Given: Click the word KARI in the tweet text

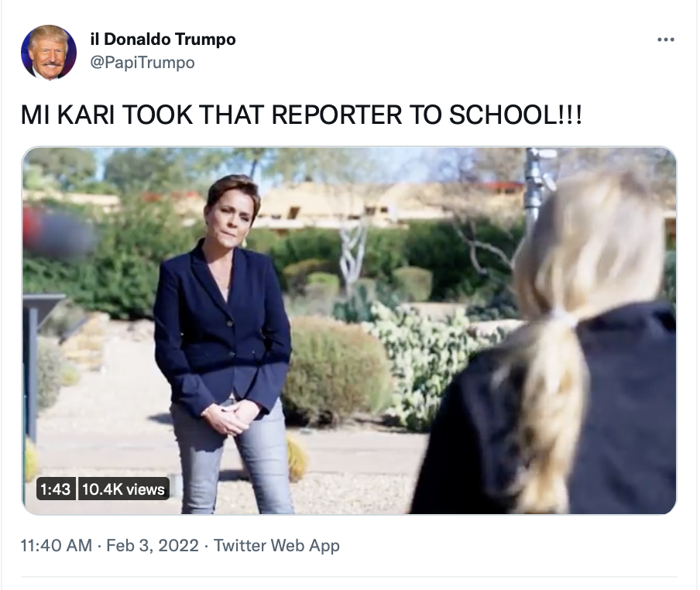Looking at the screenshot, I should tap(86, 115).
